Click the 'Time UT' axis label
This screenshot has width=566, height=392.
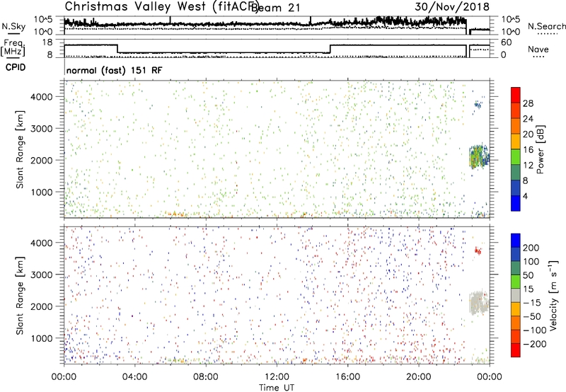(277, 388)
